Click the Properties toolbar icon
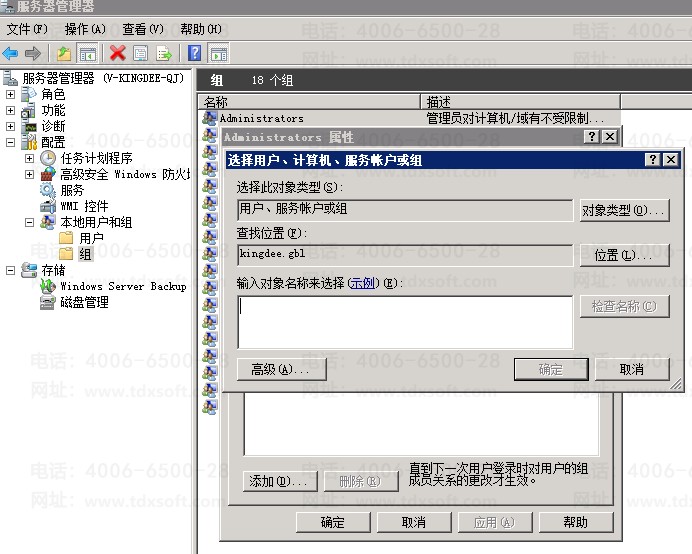Screen dimensions: 692x554 coord(141,53)
